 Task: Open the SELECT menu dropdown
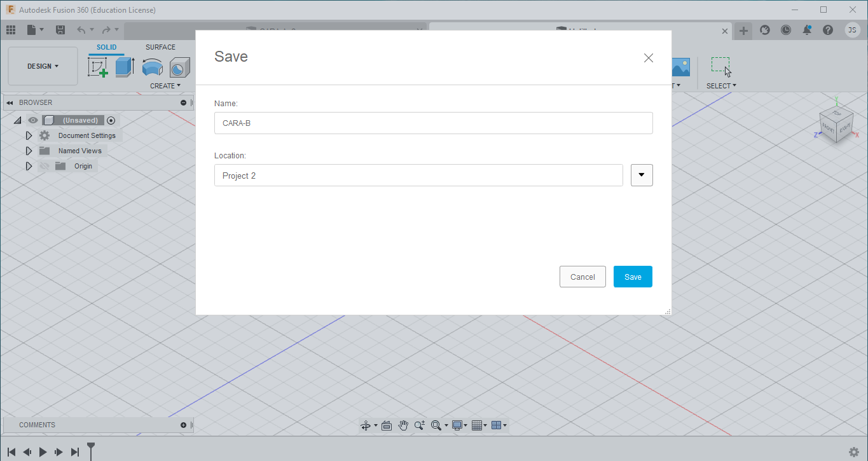(721, 86)
